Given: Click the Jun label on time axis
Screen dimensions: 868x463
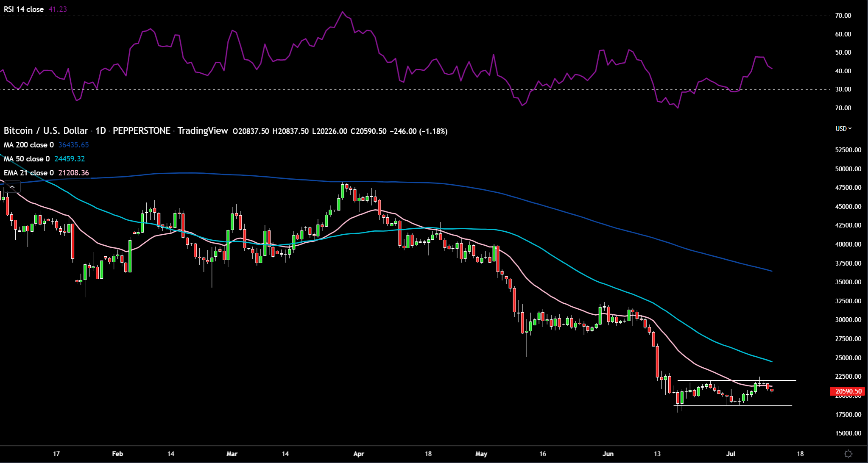Looking at the screenshot, I should (608, 454).
